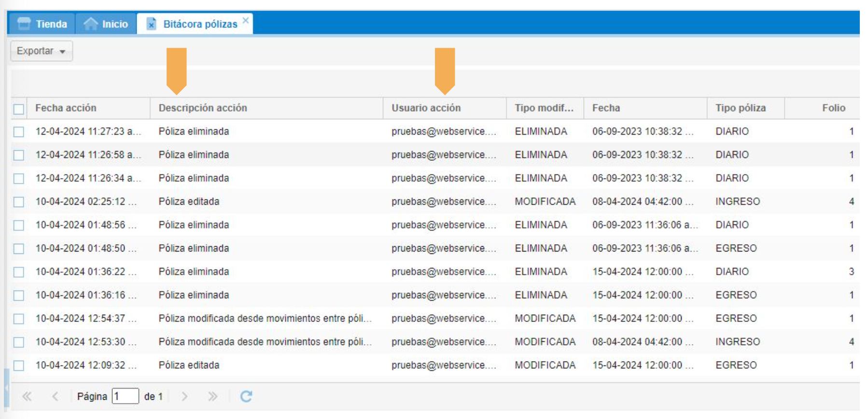Click the store icon on the Tienda tab
The height and width of the screenshot is (419, 868).
(x=24, y=24)
